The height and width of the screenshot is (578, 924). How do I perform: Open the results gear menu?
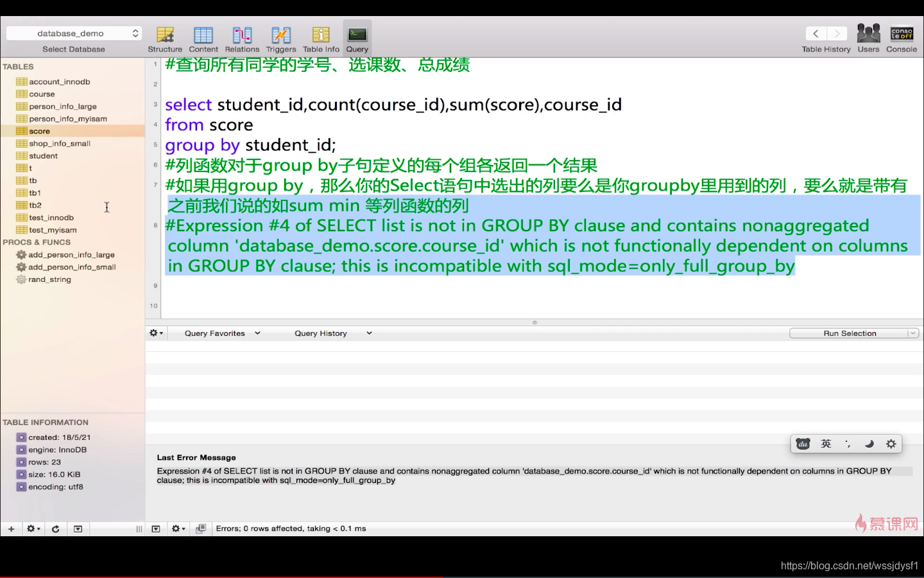click(178, 529)
